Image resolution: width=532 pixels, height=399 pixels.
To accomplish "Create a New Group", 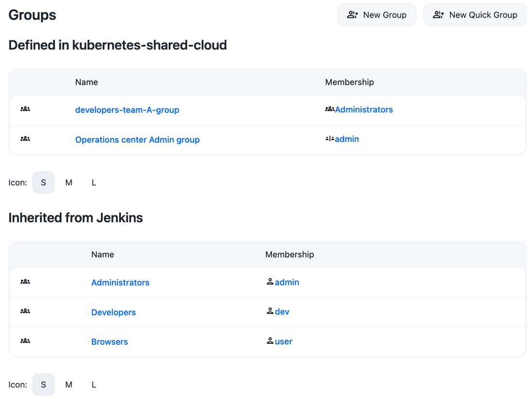I will coord(377,15).
